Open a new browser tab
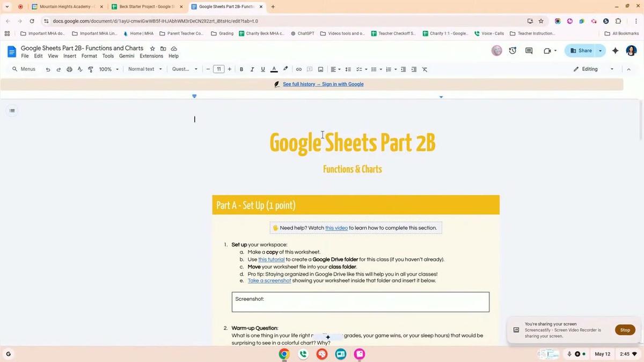 coord(273,7)
